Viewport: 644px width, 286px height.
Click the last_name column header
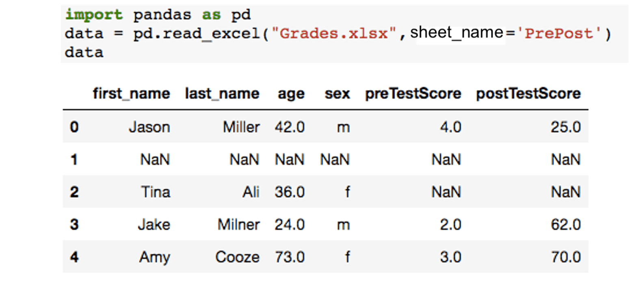222,94
